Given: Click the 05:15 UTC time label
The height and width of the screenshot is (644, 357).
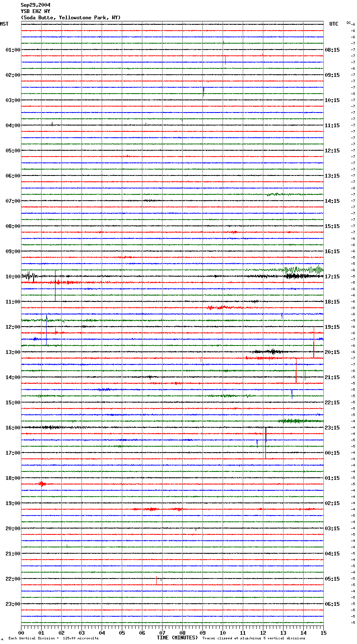Looking at the screenshot, I should tap(332, 579).
